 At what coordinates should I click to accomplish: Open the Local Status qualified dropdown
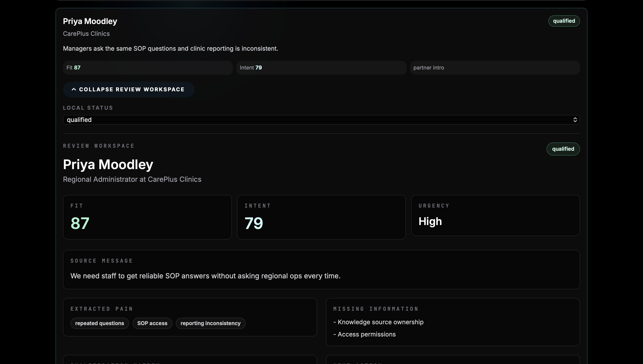tap(321, 120)
